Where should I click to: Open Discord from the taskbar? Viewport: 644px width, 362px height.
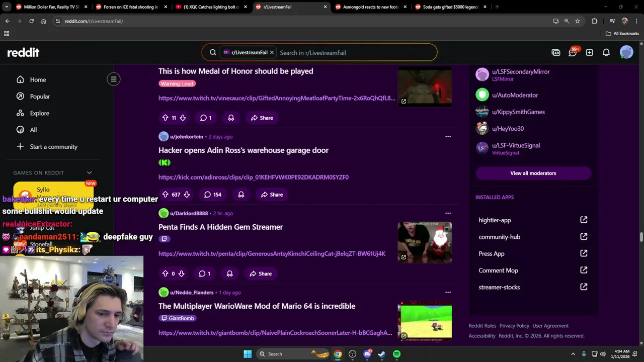pos(367,354)
